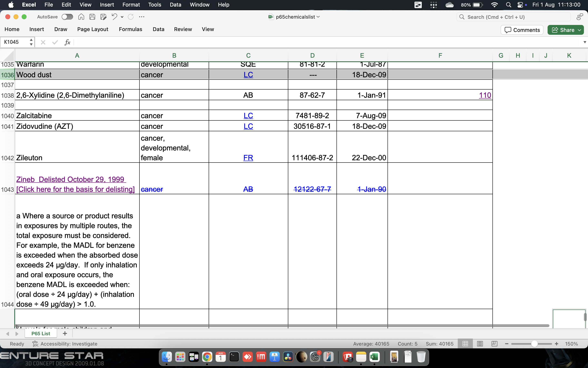The width and height of the screenshot is (588, 368).
Task: Select column F header
Action: 440,55
